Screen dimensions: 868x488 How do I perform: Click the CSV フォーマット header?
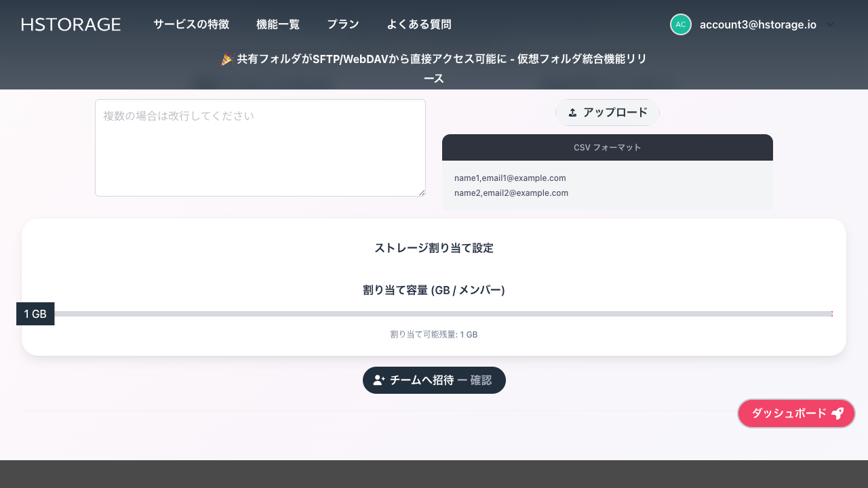click(x=608, y=147)
